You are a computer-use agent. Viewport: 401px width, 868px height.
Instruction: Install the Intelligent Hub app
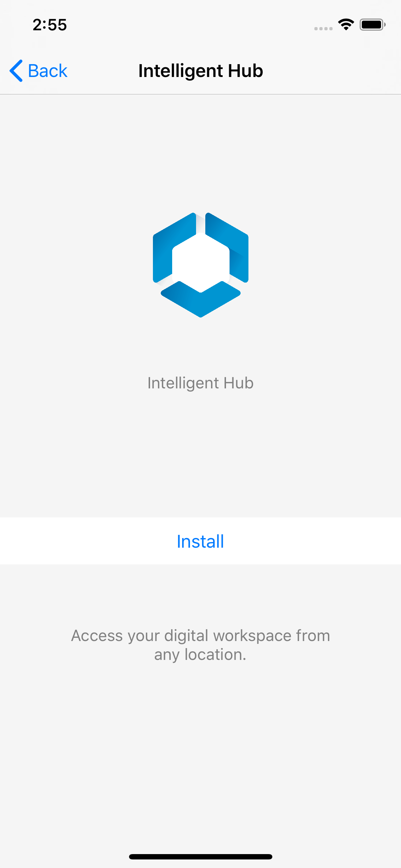coord(200,541)
